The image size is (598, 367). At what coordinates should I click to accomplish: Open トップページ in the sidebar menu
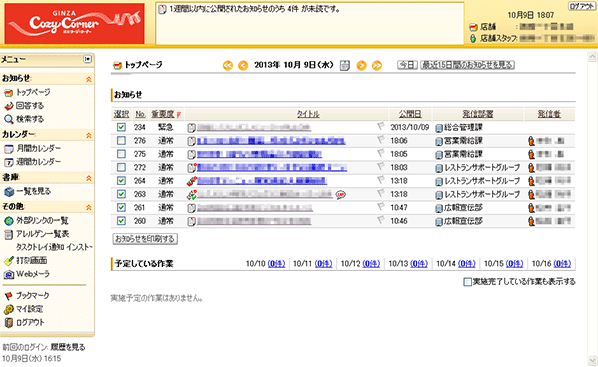pos(33,92)
